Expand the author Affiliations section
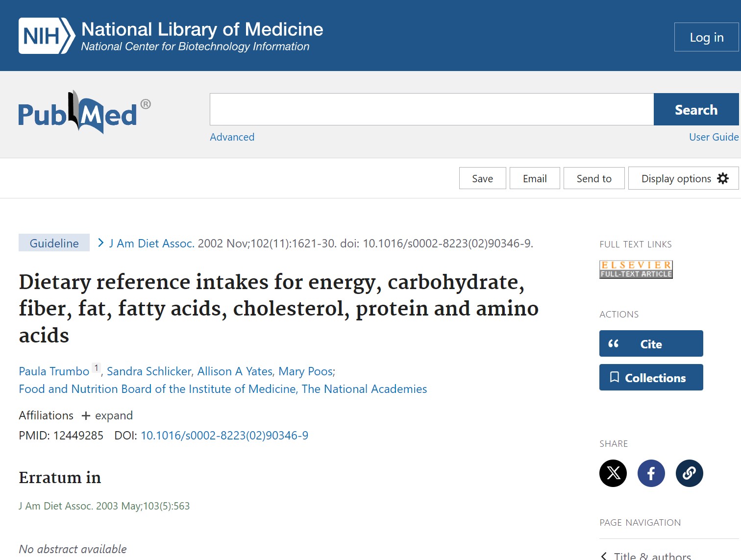This screenshot has height=560, width=741. (107, 415)
